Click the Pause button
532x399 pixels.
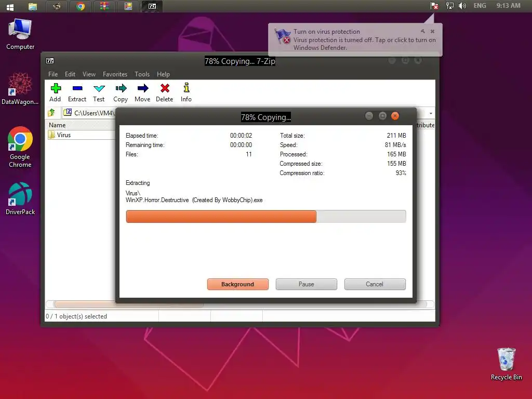[307, 284]
